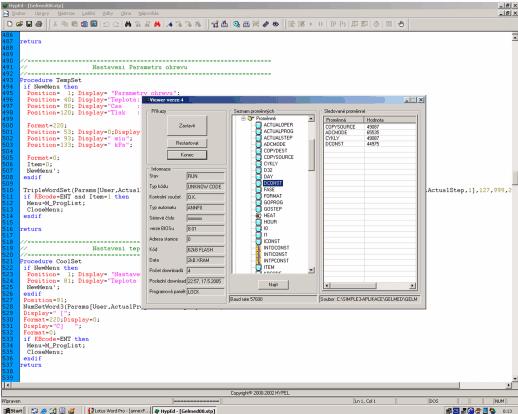Click the Baud rate status panel
Image resolution: width=518 pixels, height=414 pixels.
pyautogui.click(x=273, y=299)
